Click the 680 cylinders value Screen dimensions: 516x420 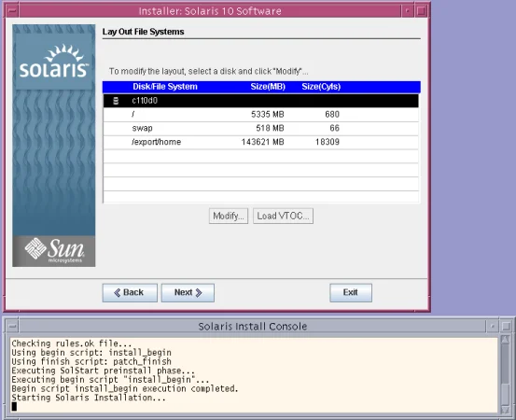332,114
